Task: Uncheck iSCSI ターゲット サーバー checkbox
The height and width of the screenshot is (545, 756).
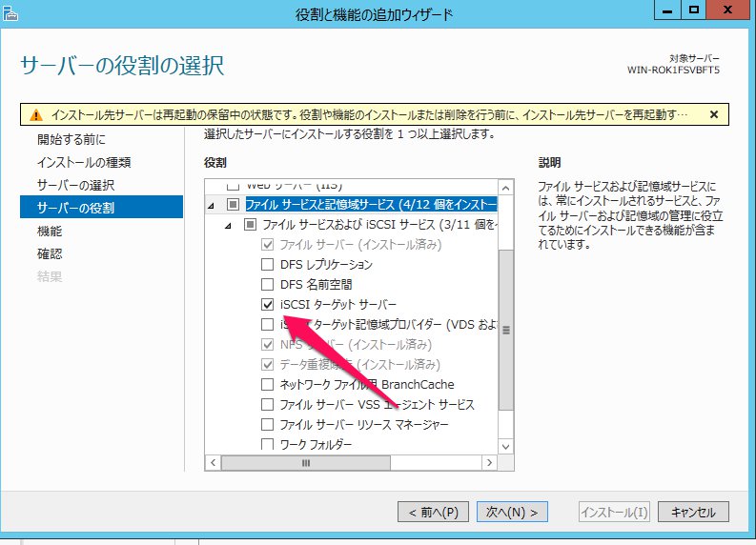Action: [x=268, y=305]
